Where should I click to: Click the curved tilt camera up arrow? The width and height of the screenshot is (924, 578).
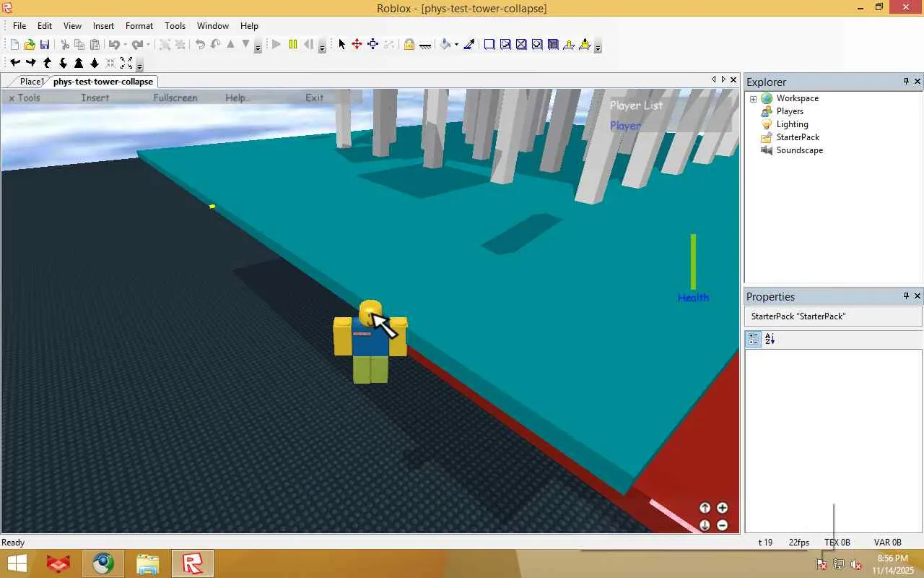(47, 63)
